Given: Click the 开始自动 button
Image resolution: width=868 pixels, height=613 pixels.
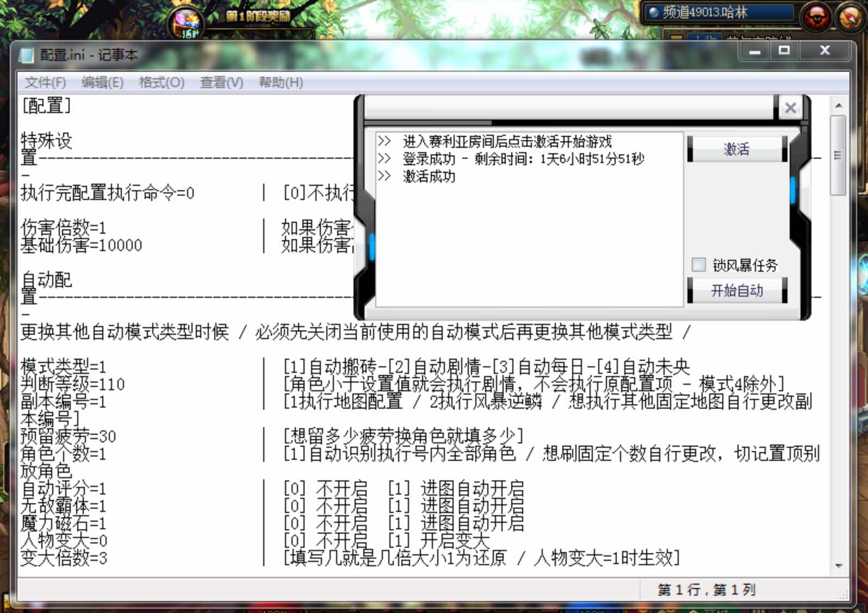Looking at the screenshot, I should [737, 290].
